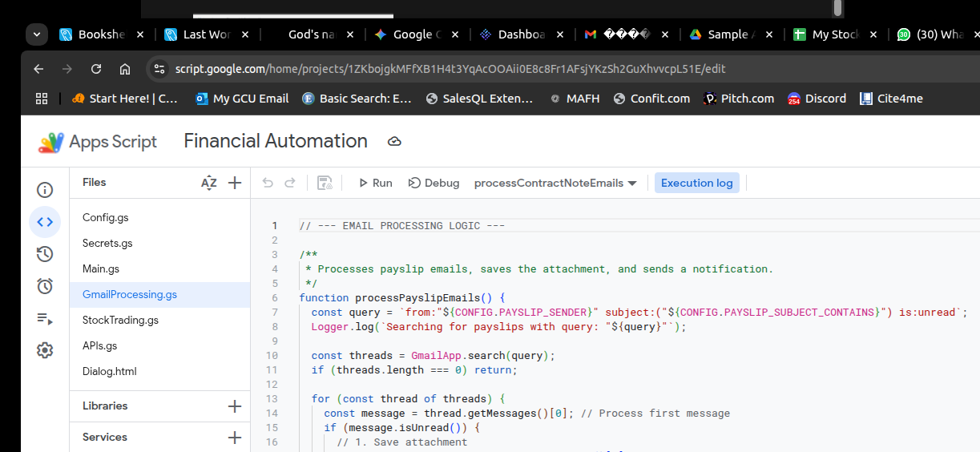
Task: Open the Chrome tab search dropdown
Action: [37, 34]
